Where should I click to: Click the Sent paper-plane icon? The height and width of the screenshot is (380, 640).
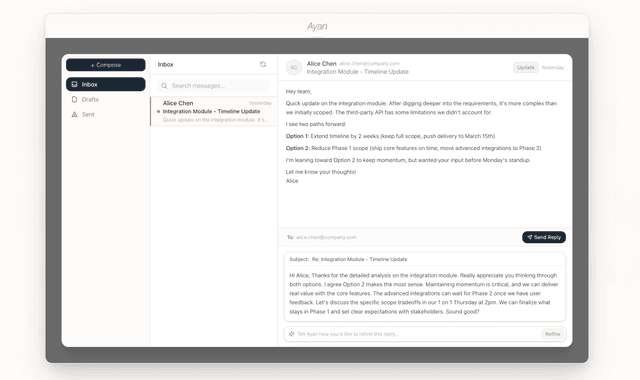(74, 114)
